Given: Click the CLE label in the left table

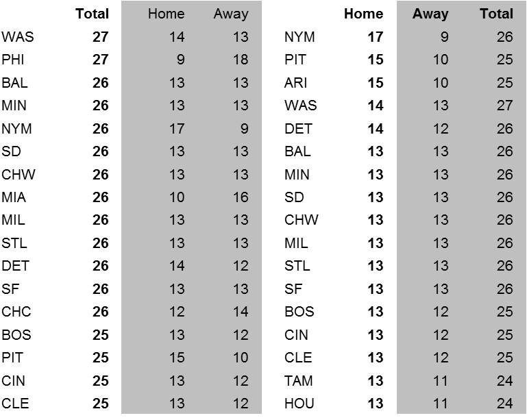Looking at the screenshot, I should coord(15,404).
